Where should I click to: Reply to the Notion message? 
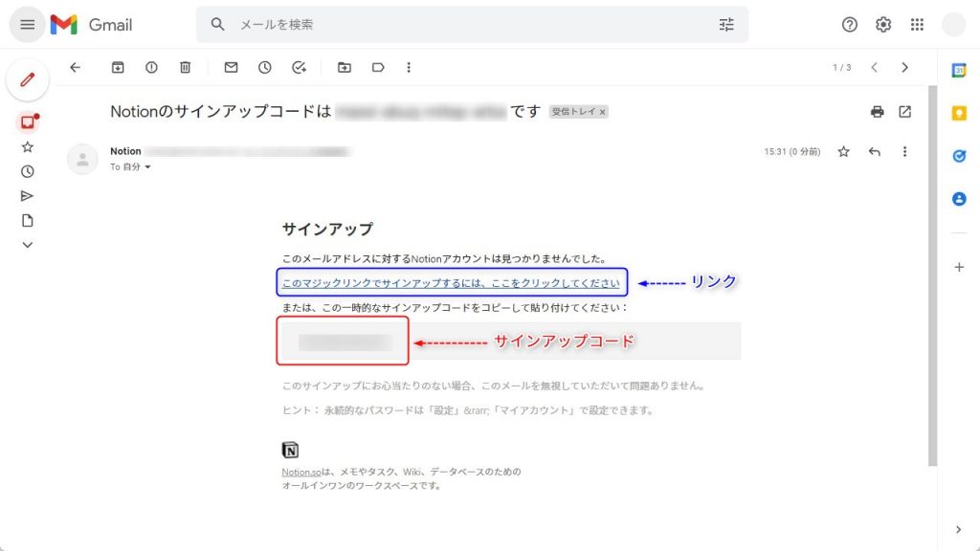point(874,151)
